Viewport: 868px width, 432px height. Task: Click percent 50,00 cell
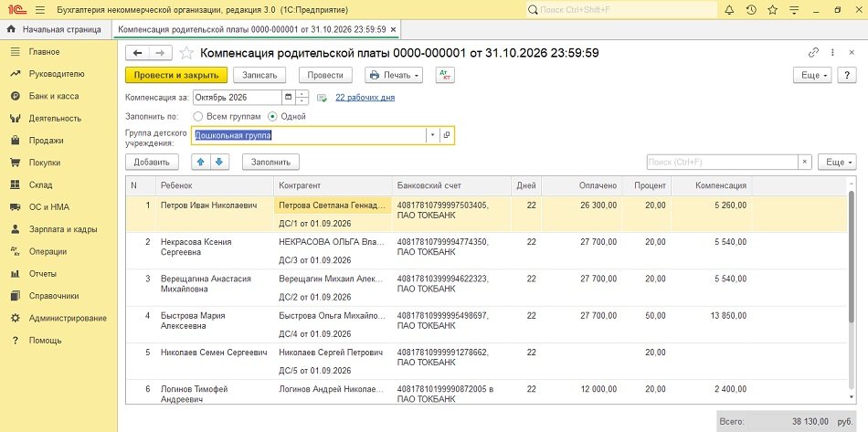click(656, 316)
